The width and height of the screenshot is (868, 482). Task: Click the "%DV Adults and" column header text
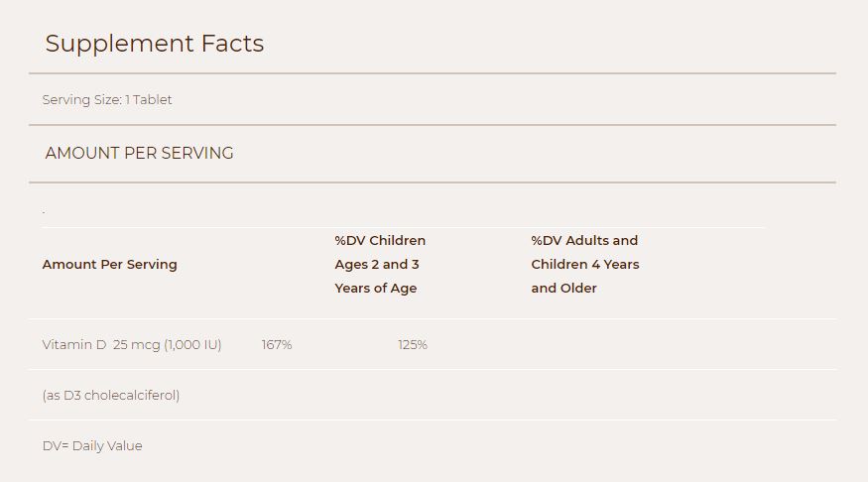[x=584, y=241]
